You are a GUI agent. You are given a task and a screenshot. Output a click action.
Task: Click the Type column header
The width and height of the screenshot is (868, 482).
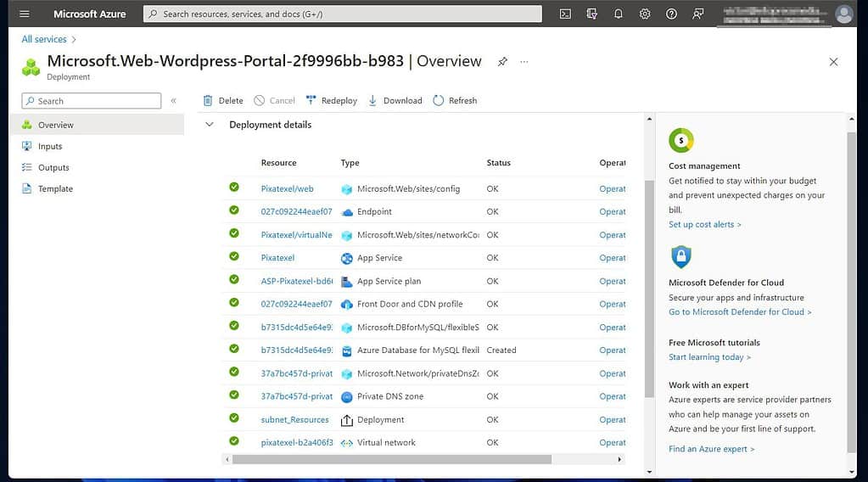[x=350, y=163]
